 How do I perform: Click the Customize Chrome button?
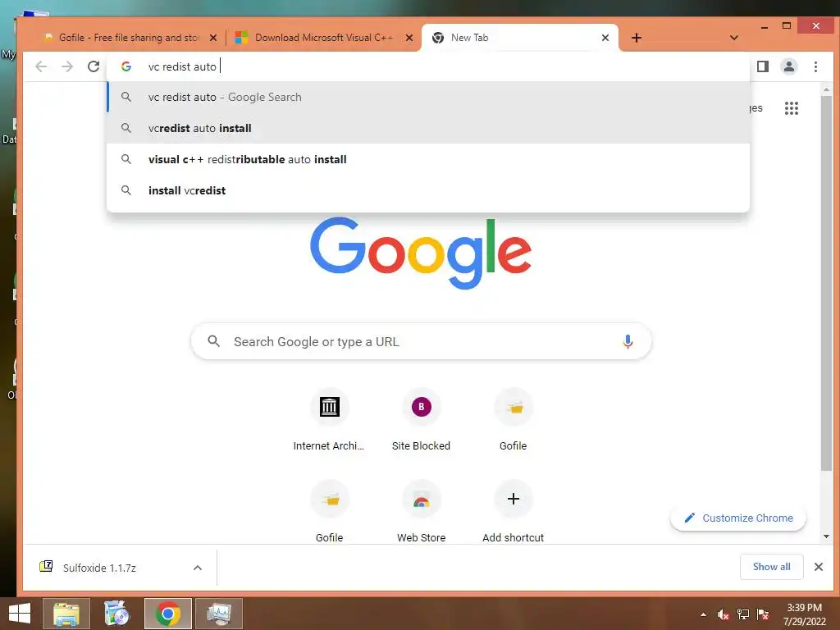(738, 518)
